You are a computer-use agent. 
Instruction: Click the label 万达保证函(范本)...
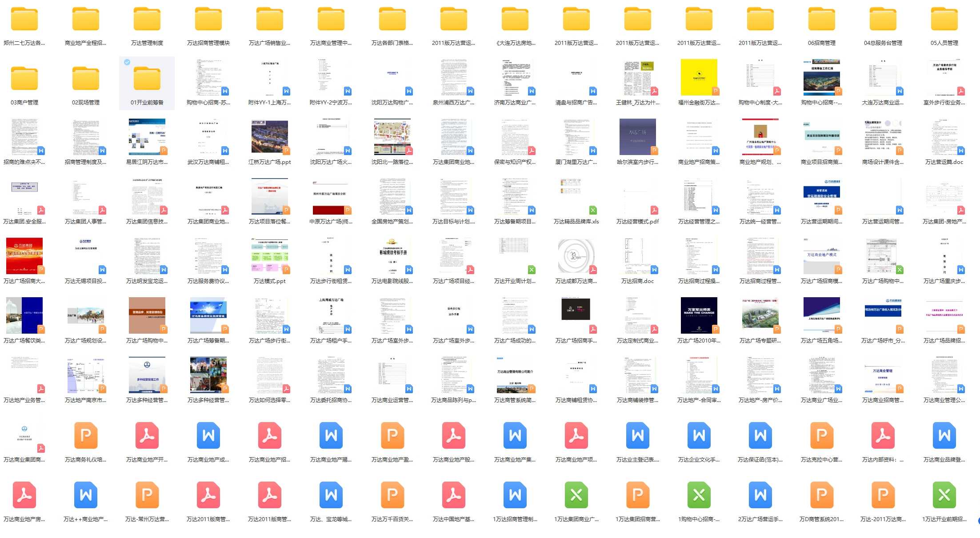click(x=760, y=460)
